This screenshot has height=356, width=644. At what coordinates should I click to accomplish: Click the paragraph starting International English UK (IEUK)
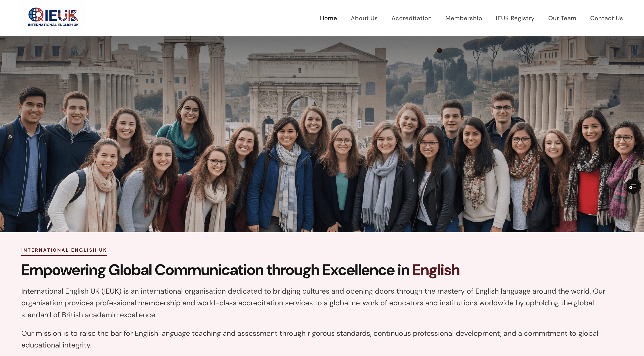pyautogui.click(x=313, y=303)
